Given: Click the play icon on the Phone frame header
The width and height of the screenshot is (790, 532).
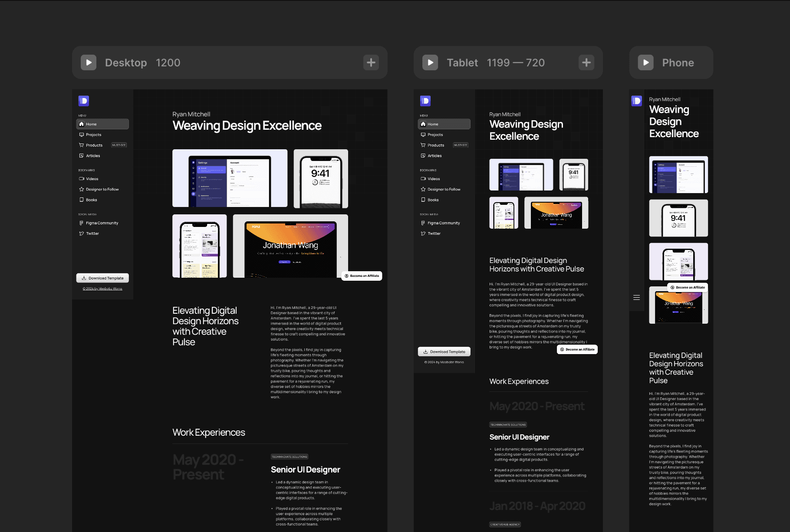Looking at the screenshot, I should pyautogui.click(x=646, y=62).
